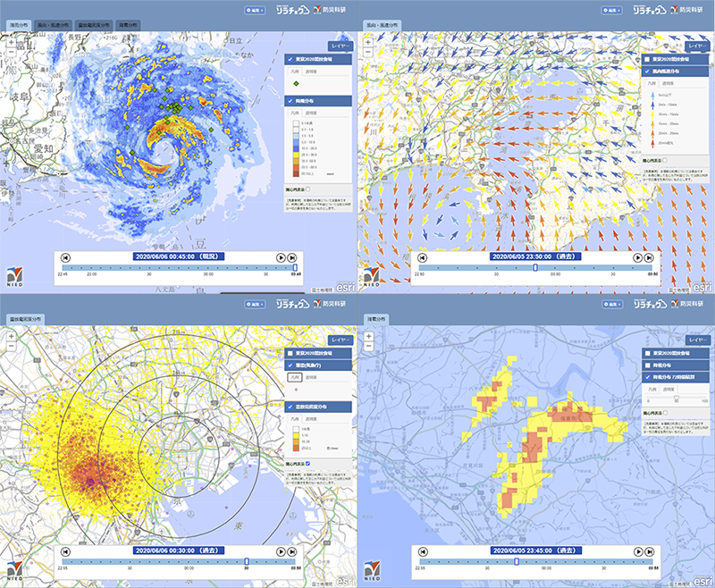Untick 圏心円表示 checkbox in the lightning panel
Viewport: 715px width, 588px height.
[x=308, y=464]
